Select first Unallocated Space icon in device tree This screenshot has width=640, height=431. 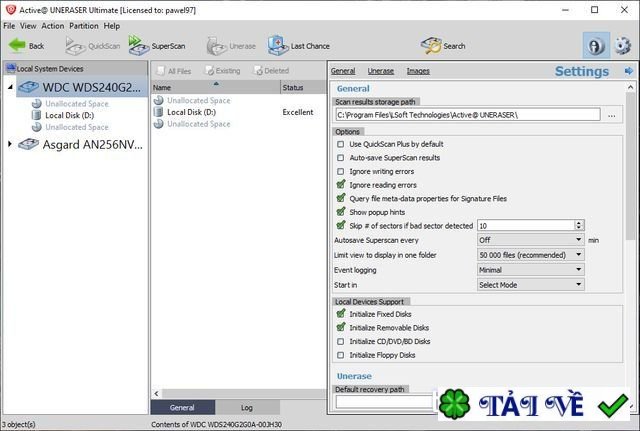coord(37,104)
